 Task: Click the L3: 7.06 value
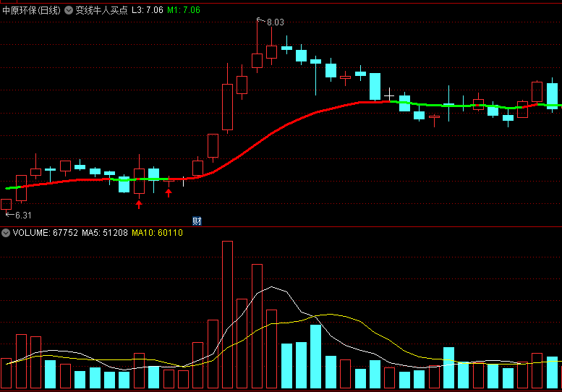(148, 10)
